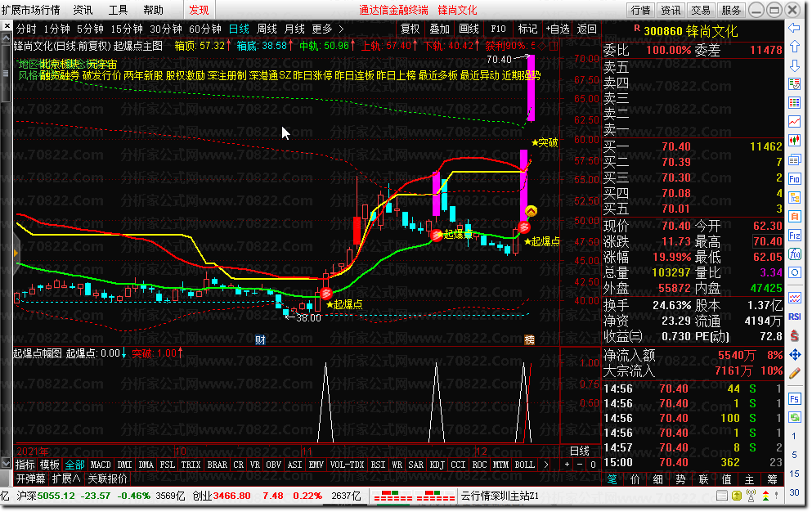
Task: Click the Fiz sidebar icon
Action: coord(794,236)
